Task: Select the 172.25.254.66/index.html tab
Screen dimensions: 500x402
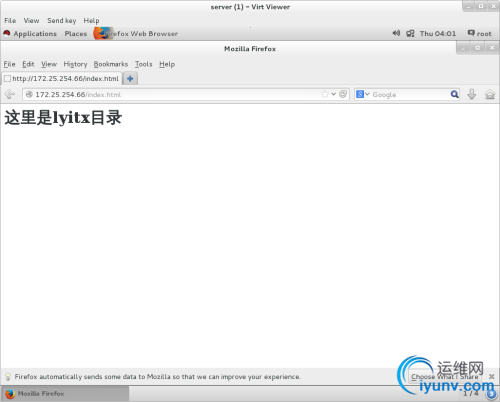Action: [x=62, y=79]
